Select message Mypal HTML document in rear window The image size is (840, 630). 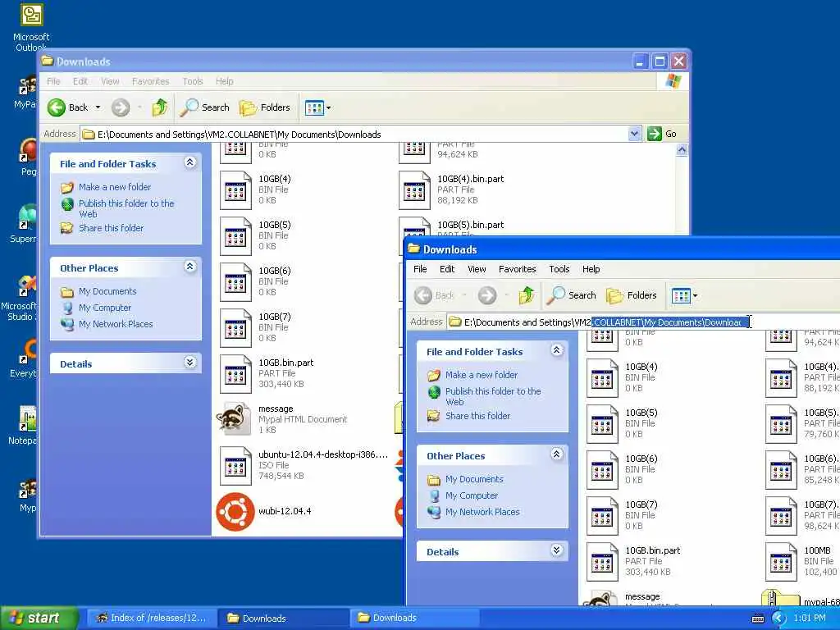(234, 419)
